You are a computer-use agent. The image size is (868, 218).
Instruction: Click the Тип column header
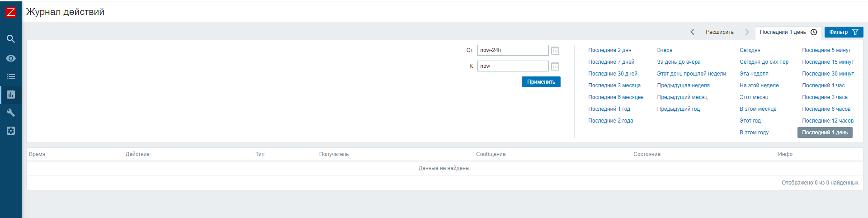[259, 154]
